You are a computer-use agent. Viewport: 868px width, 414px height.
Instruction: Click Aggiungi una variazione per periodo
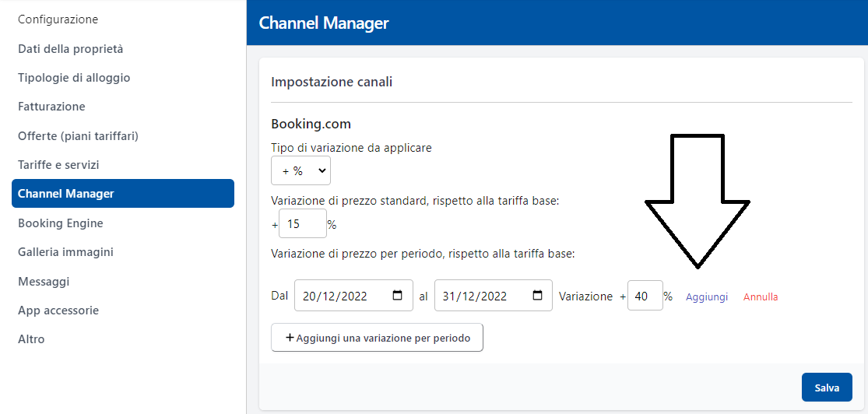377,338
